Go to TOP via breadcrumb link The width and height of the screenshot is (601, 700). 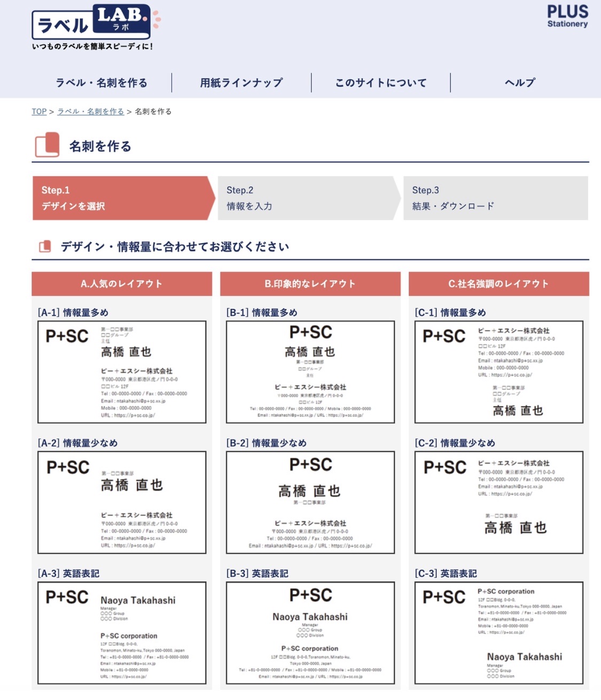pos(39,112)
